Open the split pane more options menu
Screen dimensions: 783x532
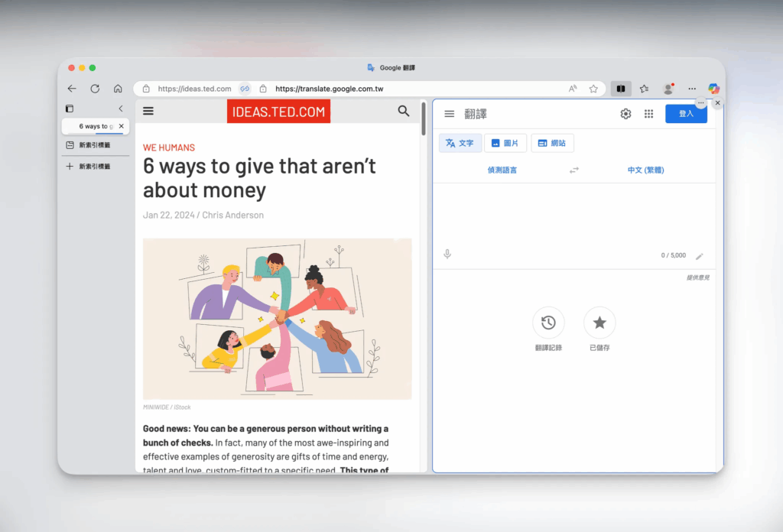point(701,102)
